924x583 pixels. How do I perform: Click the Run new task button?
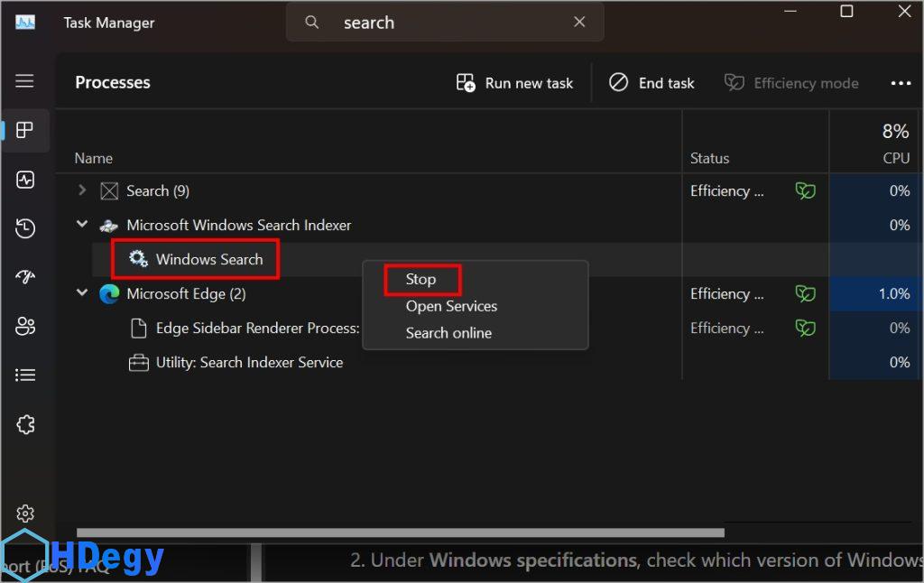pos(515,83)
